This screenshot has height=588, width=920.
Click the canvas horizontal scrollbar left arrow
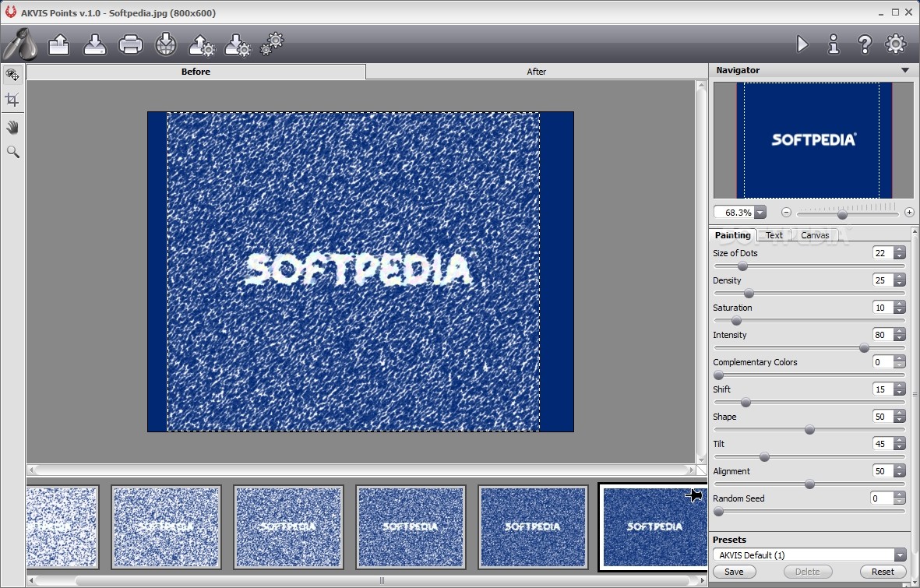[x=32, y=470]
